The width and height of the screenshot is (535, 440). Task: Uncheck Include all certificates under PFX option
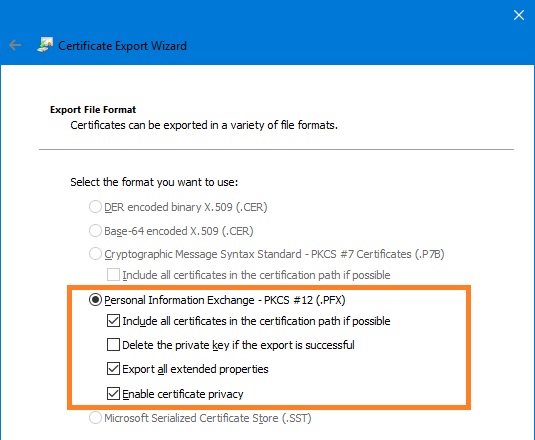tap(113, 321)
